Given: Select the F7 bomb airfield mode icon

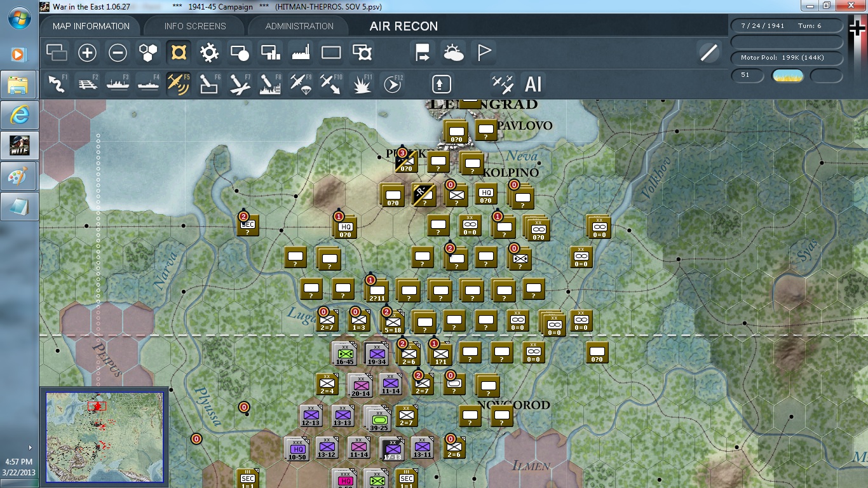Looking at the screenshot, I should (240, 84).
